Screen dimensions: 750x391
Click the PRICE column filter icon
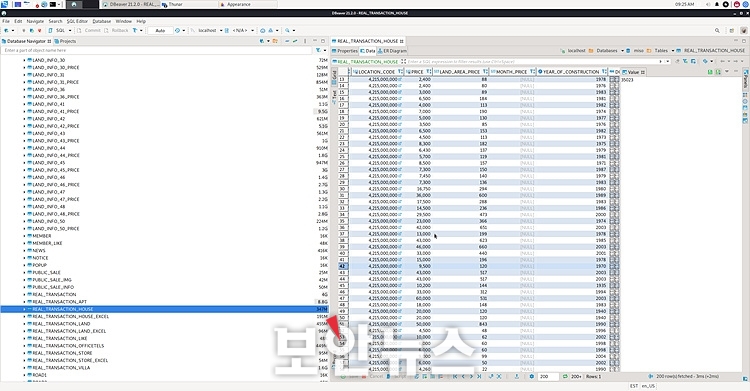click(429, 72)
